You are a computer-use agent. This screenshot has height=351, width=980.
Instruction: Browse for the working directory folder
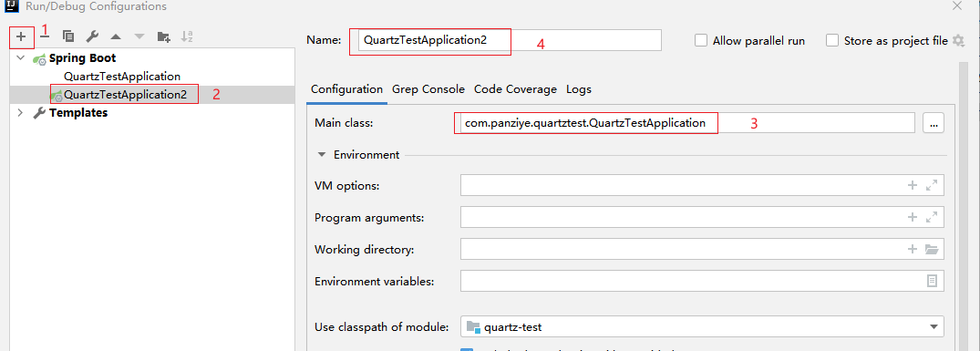tap(932, 250)
